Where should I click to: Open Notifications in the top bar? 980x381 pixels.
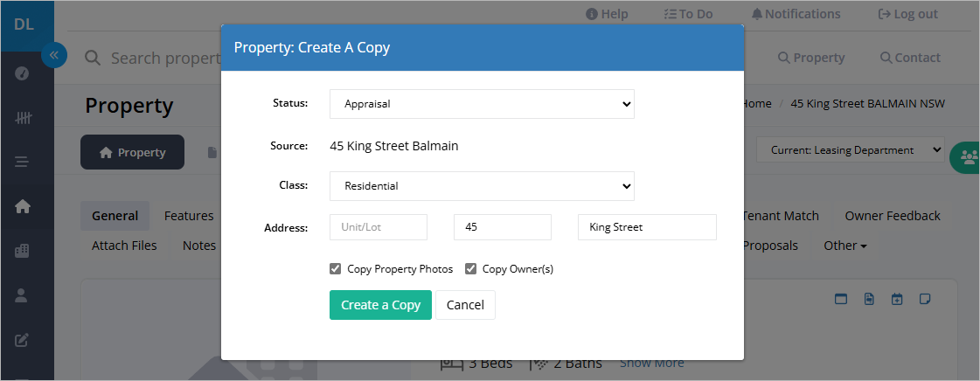[x=796, y=14]
